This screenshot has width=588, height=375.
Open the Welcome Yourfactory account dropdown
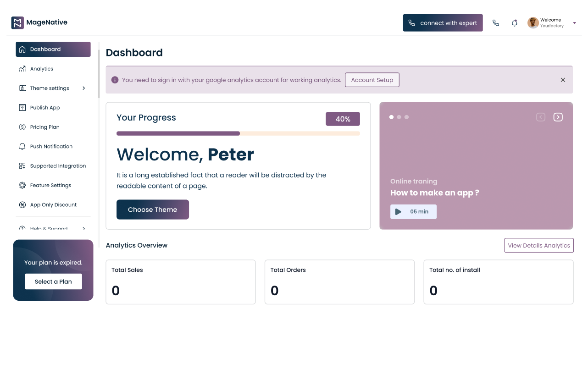point(552,23)
